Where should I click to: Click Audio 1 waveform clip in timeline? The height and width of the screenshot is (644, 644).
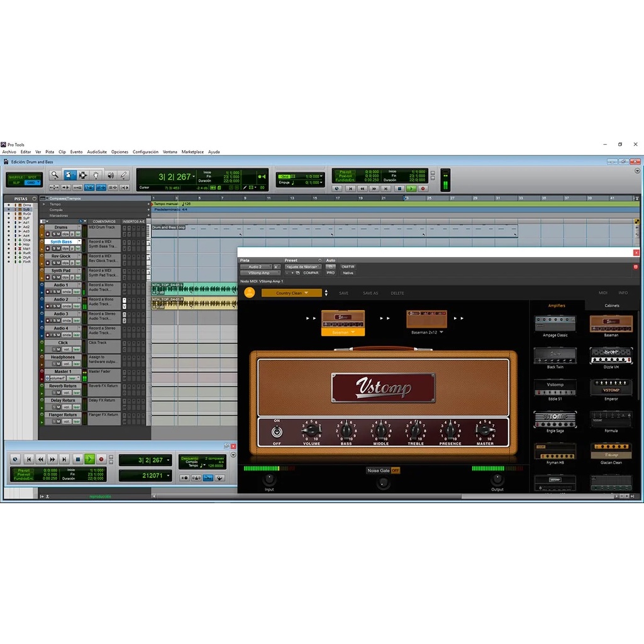(x=194, y=288)
